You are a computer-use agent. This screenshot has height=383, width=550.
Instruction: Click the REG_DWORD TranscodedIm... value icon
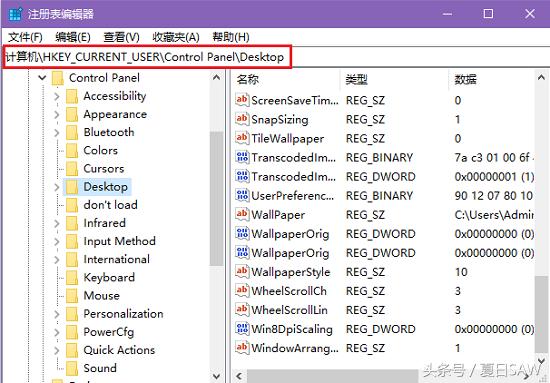coord(242,176)
